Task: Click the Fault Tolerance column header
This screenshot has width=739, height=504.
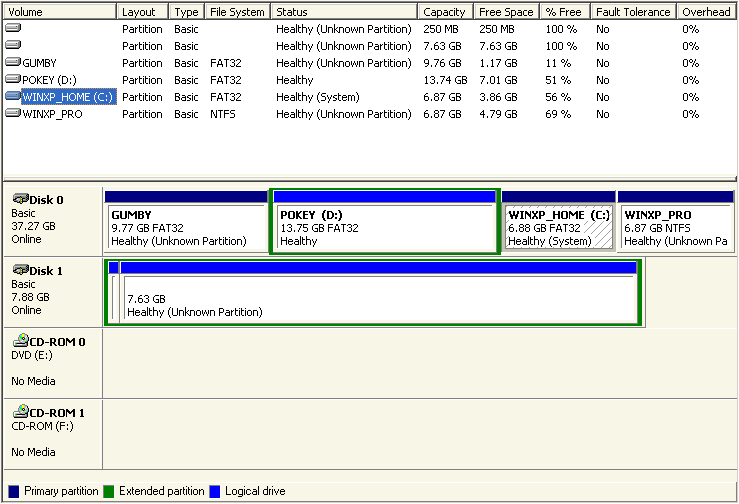Action: pyautogui.click(x=633, y=12)
